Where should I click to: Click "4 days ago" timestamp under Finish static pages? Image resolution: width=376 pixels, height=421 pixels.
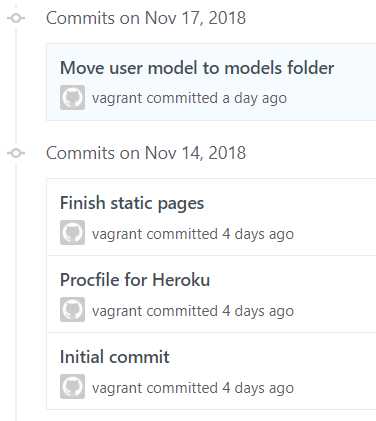coord(258,234)
